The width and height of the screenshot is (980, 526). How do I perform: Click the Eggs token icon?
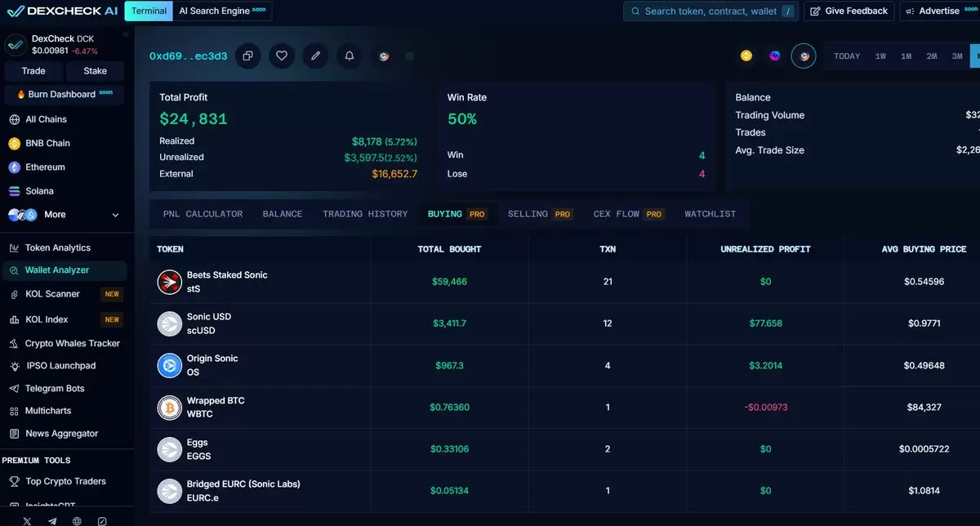pos(169,449)
